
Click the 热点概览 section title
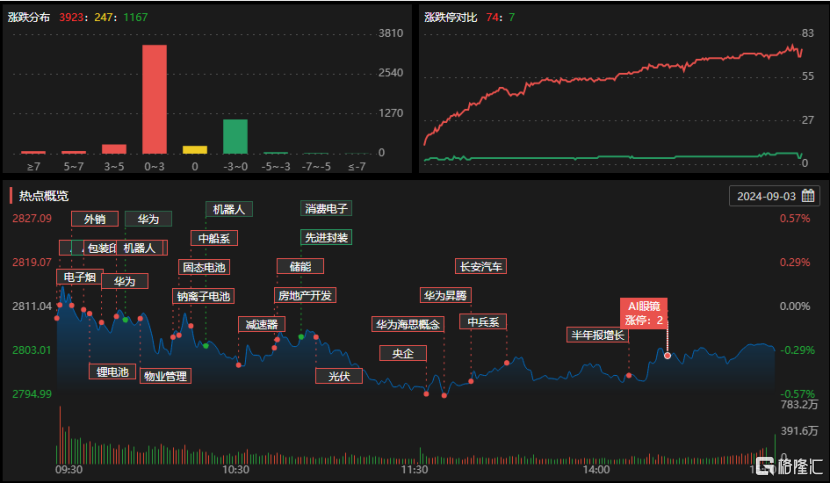44,196
